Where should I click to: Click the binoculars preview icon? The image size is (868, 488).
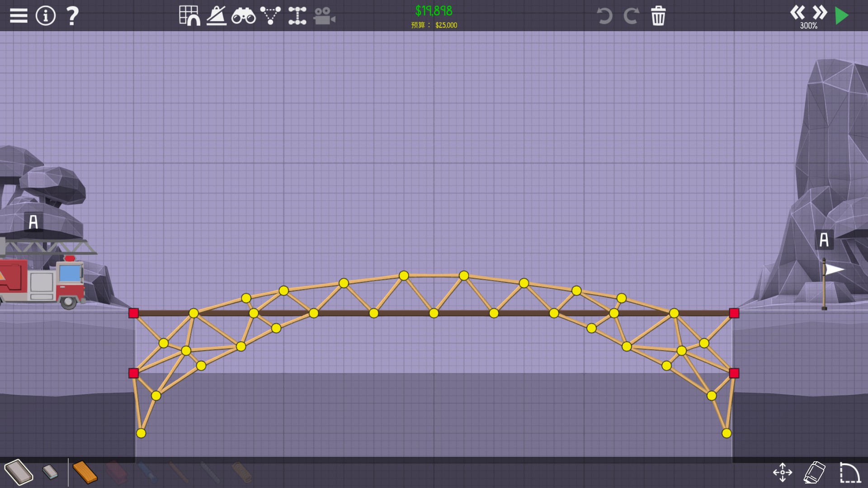(243, 16)
